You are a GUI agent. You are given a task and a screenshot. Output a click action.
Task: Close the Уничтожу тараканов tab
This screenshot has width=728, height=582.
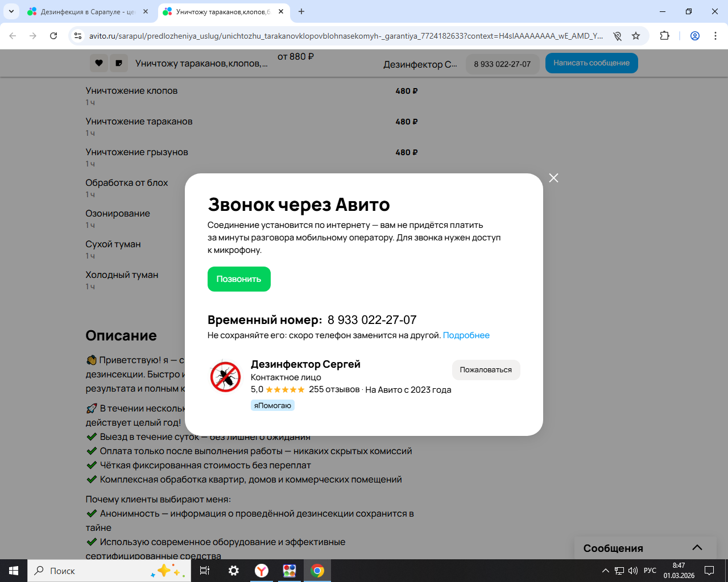281,11
